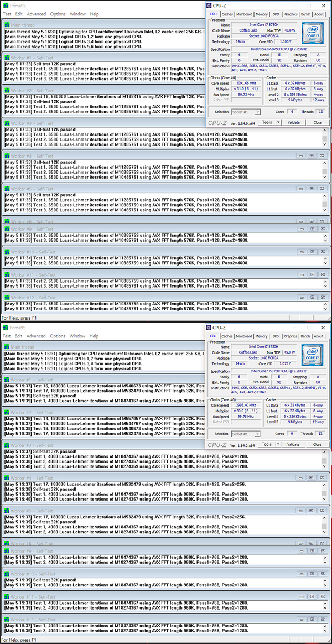Screen dimensions: 332x644
Task: Click Worker #12 icon in Prime95 running 960K tests
Action: click(7, 619)
